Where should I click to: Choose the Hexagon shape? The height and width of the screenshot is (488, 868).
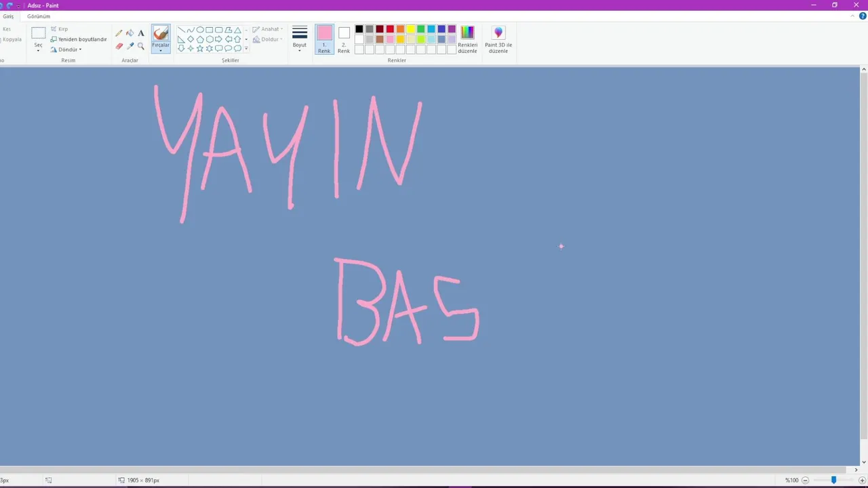point(210,39)
